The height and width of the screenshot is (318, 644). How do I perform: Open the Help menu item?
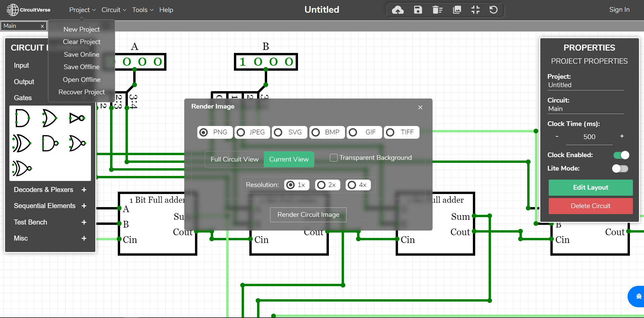pyautogui.click(x=166, y=10)
